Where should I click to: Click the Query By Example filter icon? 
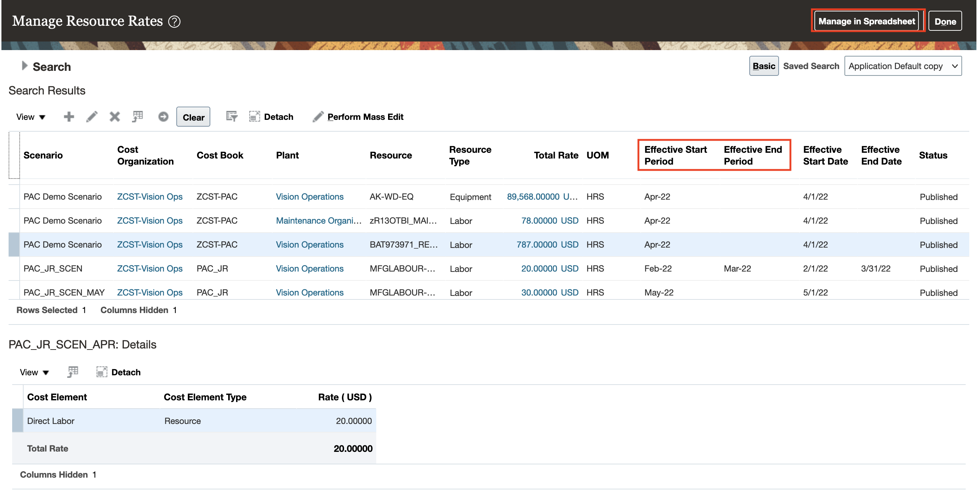(231, 117)
